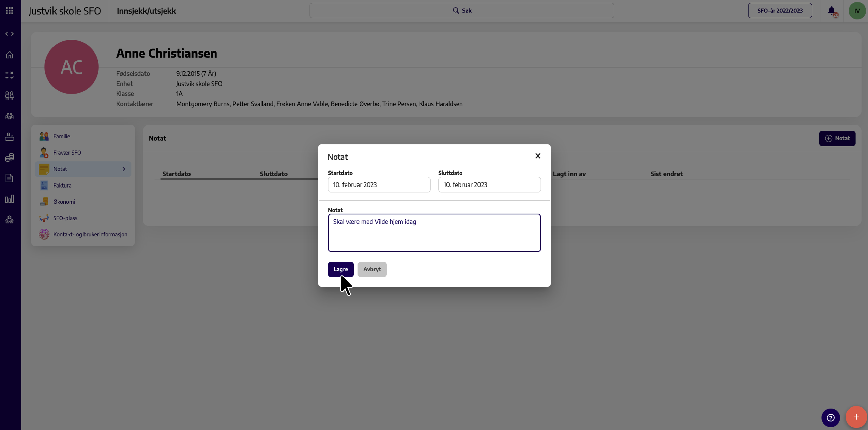
Task: Open the statistics bar chart sidebar icon
Action: [10, 199]
